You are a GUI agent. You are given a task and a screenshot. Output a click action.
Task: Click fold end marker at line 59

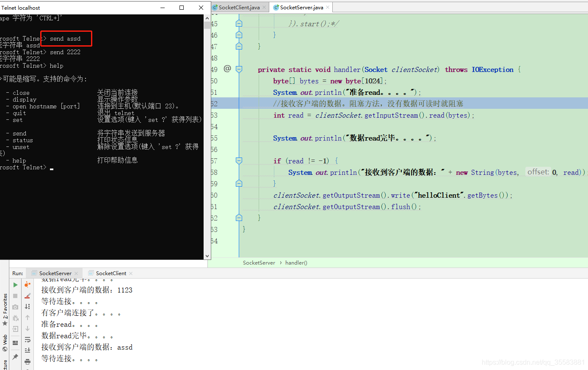(x=239, y=183)
